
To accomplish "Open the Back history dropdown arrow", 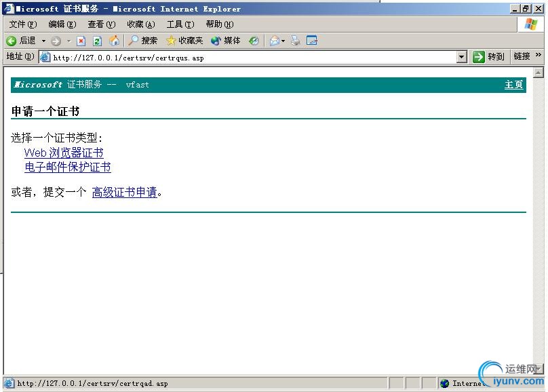I will (43, 41).
